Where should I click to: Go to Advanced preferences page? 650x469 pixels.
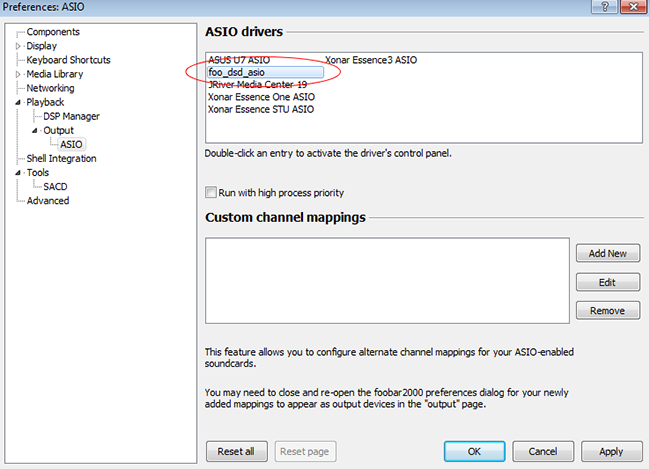pyautogui.click(x=48, y=201)
